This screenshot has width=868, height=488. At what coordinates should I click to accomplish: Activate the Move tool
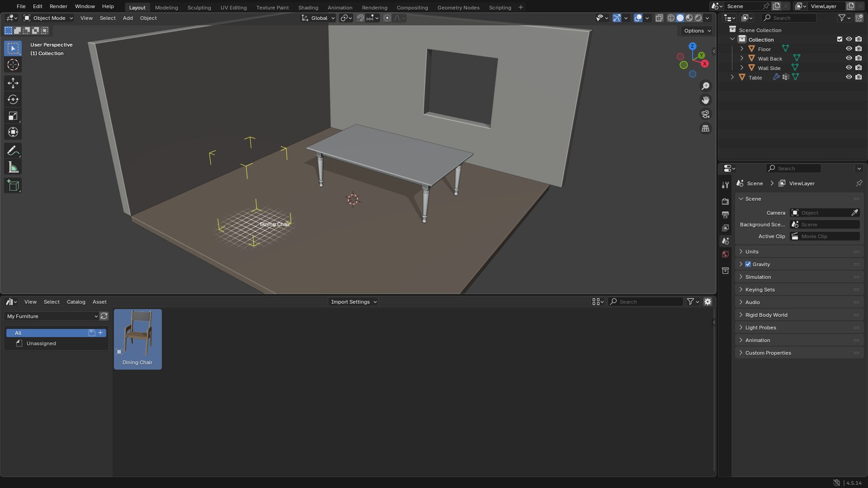tap(13, 83)
